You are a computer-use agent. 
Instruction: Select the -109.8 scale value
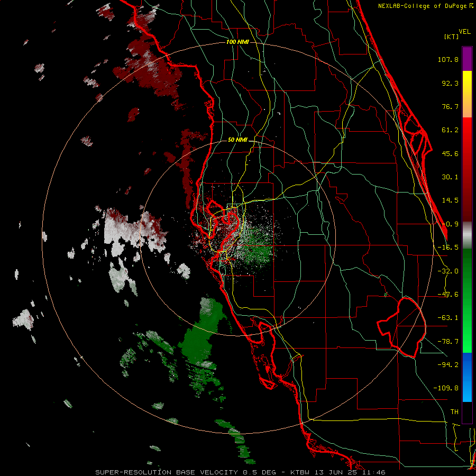click(x=446, y=388)
